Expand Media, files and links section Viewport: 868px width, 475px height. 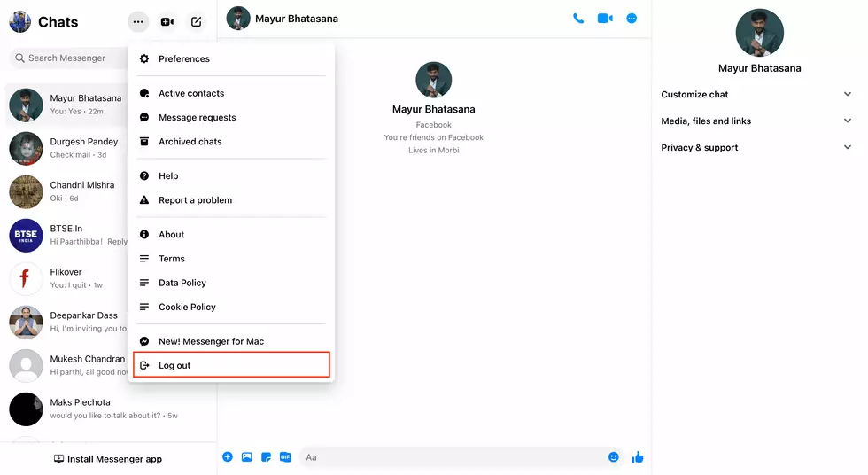pyautogui.click(x=756, y=121)
